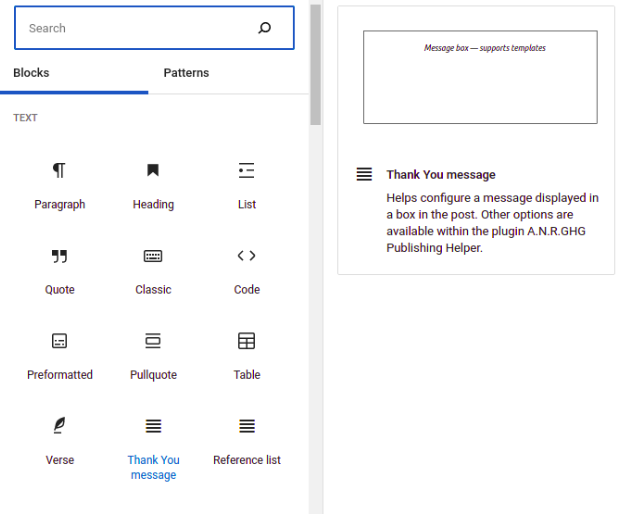Click the 'TEXT' category heading
The width and height of the screenshot is (617, 514).
coord(25,118)
